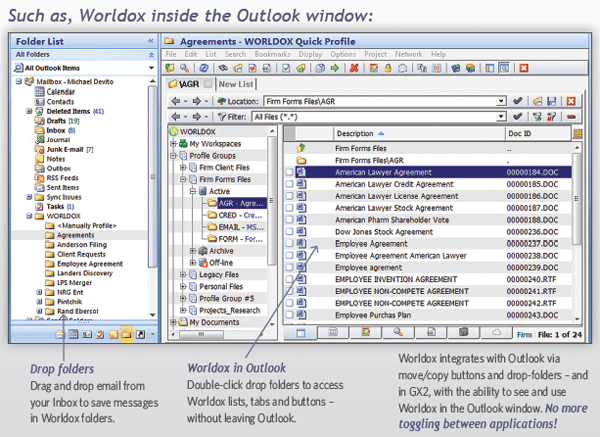Open the All Outlook Items dropdown
This screenshot has width=600, height=437.
coord(151,68)
